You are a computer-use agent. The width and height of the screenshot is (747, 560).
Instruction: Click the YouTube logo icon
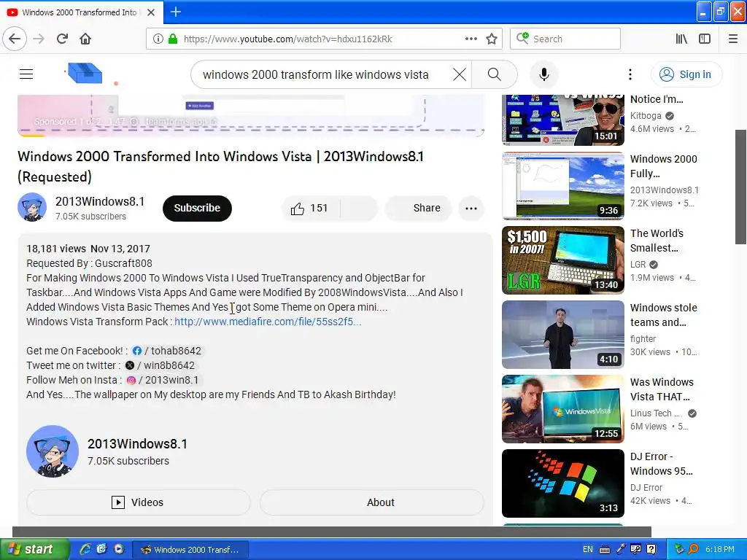pos(85,73)
